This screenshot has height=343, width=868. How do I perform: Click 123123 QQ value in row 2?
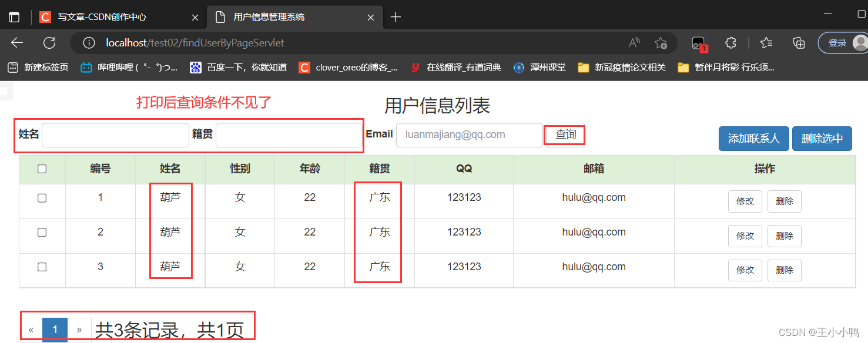pos(464,233)
